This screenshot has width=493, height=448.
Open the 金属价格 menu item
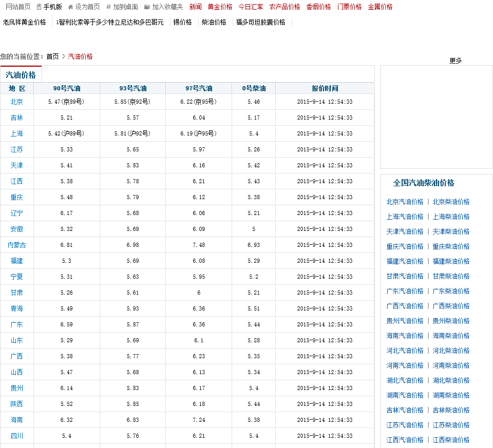coord(380,7)
